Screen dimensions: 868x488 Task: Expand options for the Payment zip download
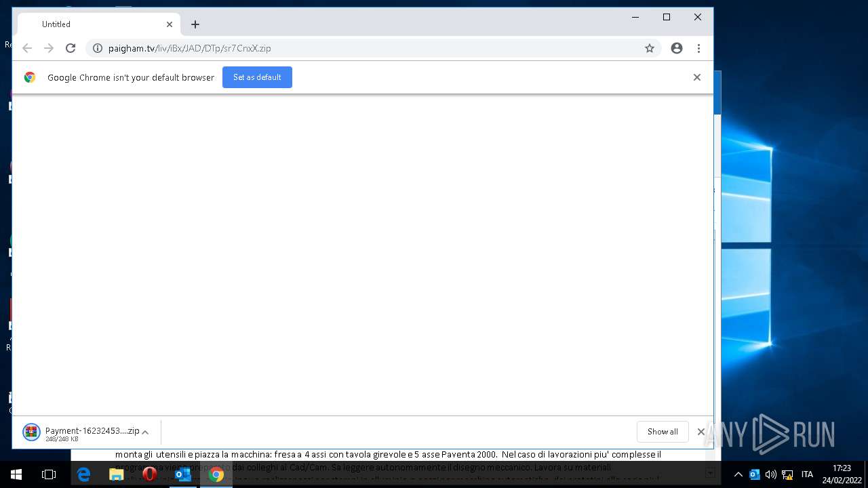[145, 432]
